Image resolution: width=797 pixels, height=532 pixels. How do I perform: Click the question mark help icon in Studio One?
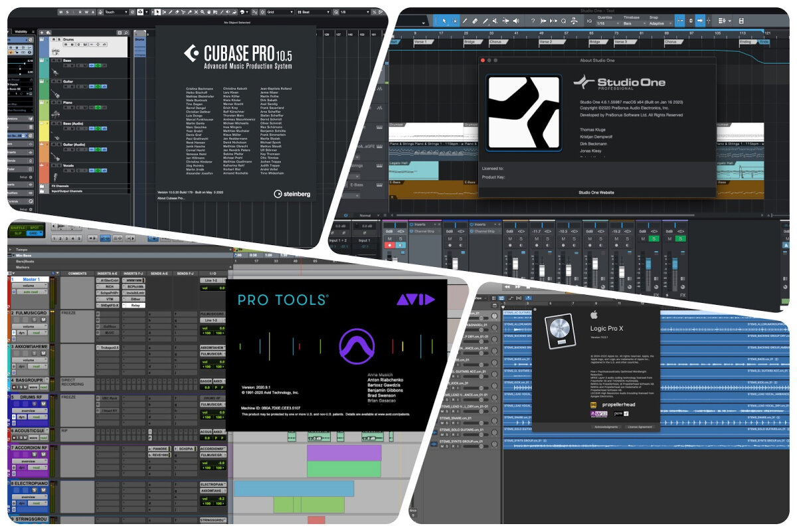coord(533,21)
